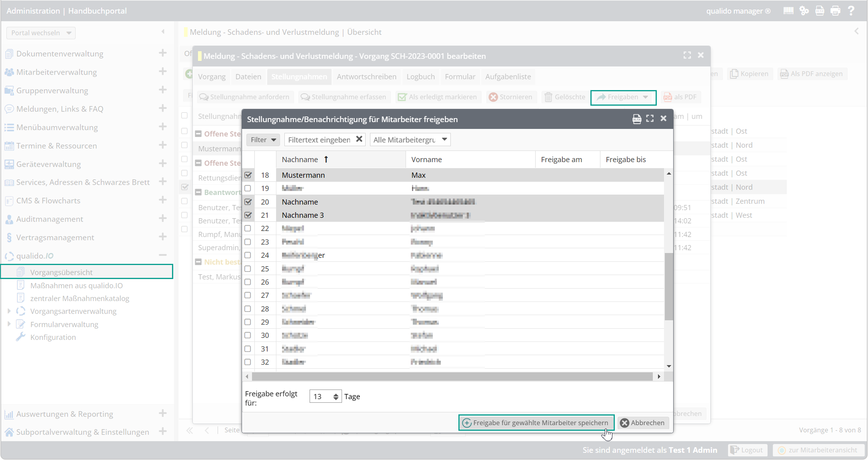Screen dimensions: 868x460
Task: Clear the filter text with X icon
Action: tap(359, 139)
